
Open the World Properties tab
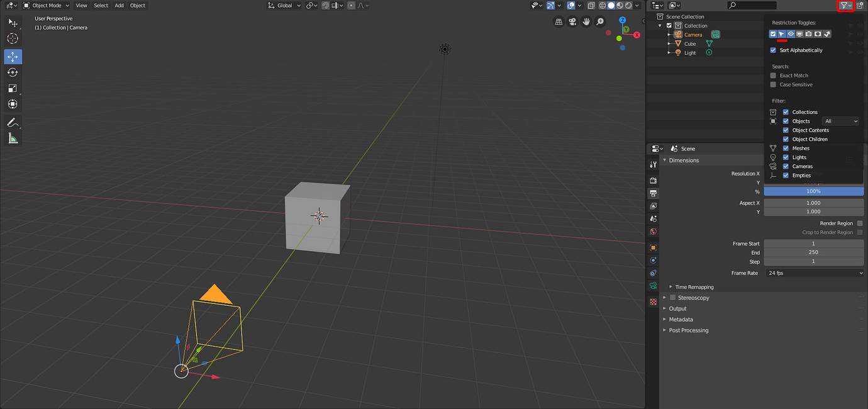point(653,232)
